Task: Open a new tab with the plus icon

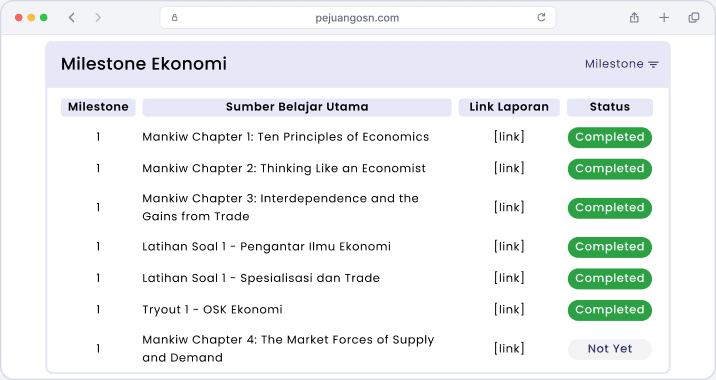Action: [x=664, y=17]
